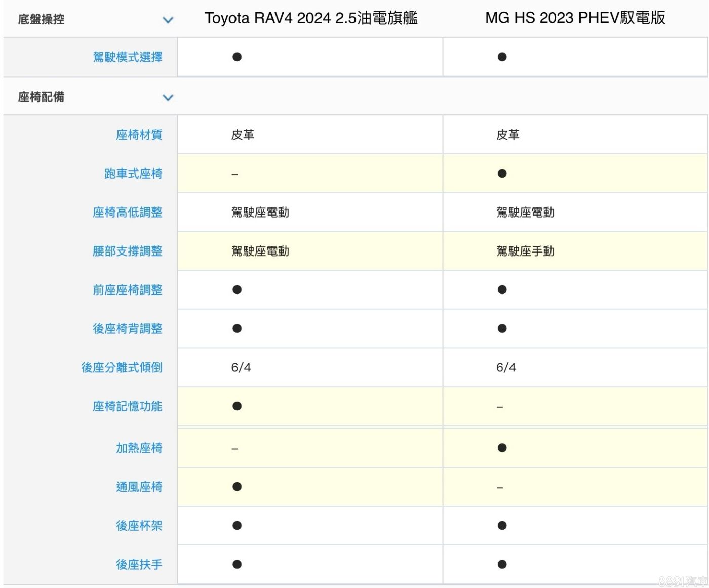Viewport: 709px width, 588px height.
Task: Click the 前座座椅調整 label
Action: click(x=128, y=290)
